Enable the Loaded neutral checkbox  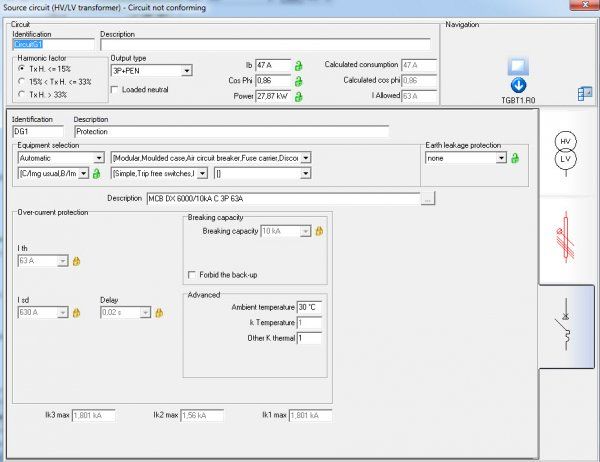coord(115,89)
